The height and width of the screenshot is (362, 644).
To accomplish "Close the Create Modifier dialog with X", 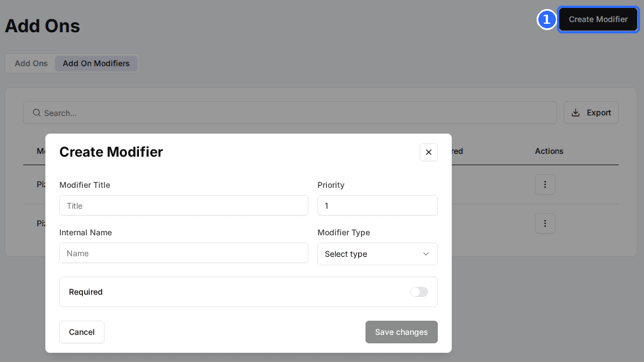I will click(428, 152).
